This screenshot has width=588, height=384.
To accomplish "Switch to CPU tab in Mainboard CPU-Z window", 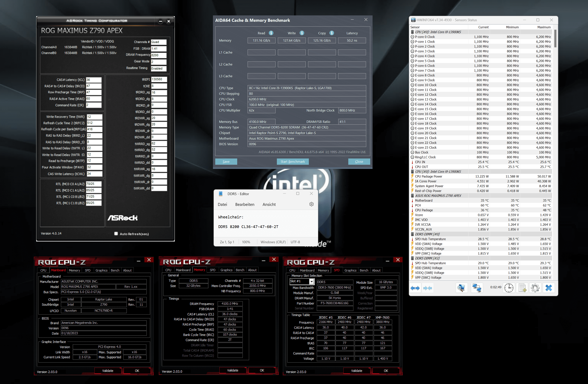I will coord(43,270).
